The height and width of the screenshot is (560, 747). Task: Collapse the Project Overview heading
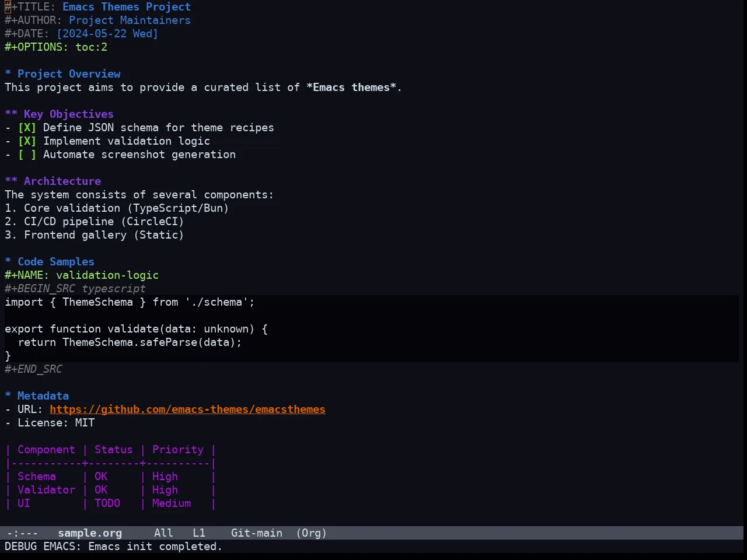(62, 74)
